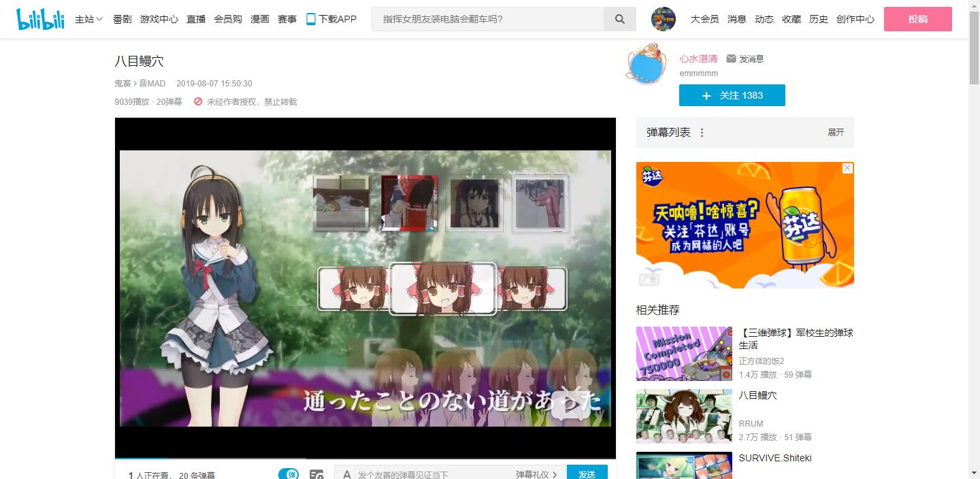
Task: Open 【三维弹球】军校生的弹球生活 video title
Action: (x=796, y=339)
